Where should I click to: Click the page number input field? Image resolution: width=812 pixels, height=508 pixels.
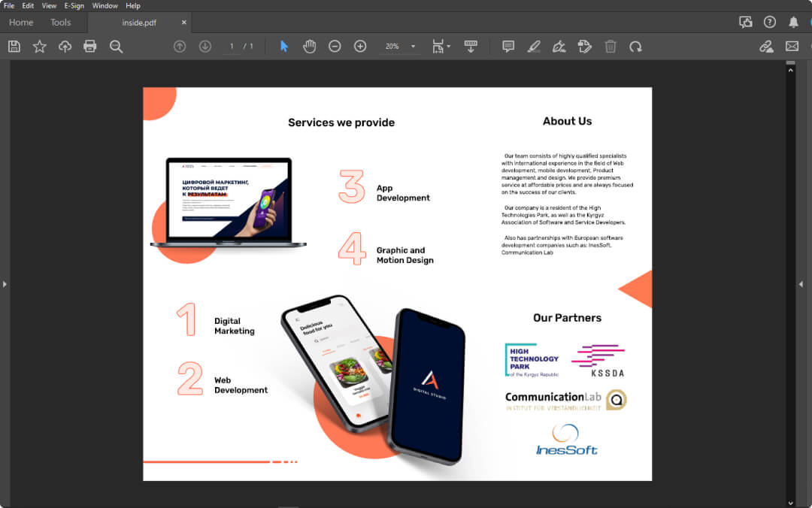tap(232, 47)
